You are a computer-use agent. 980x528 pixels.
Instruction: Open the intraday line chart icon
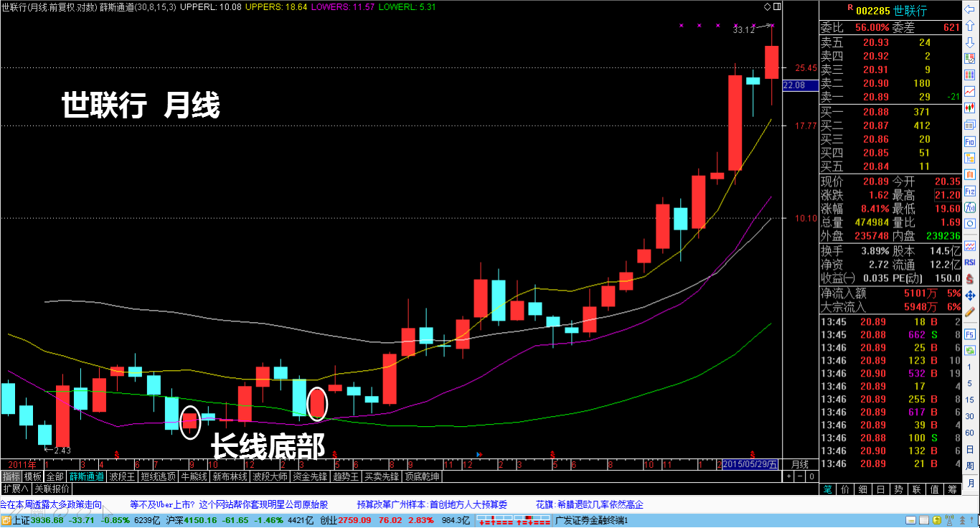click(x=969, y=91)
